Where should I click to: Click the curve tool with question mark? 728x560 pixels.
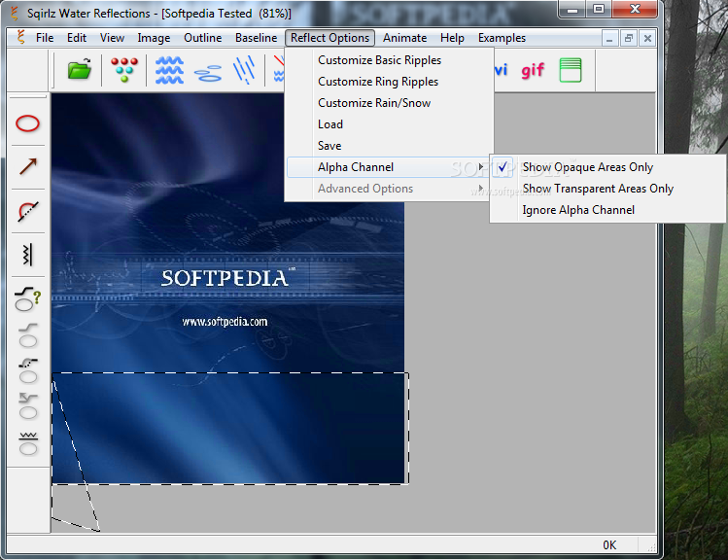(x=28, y=298)
